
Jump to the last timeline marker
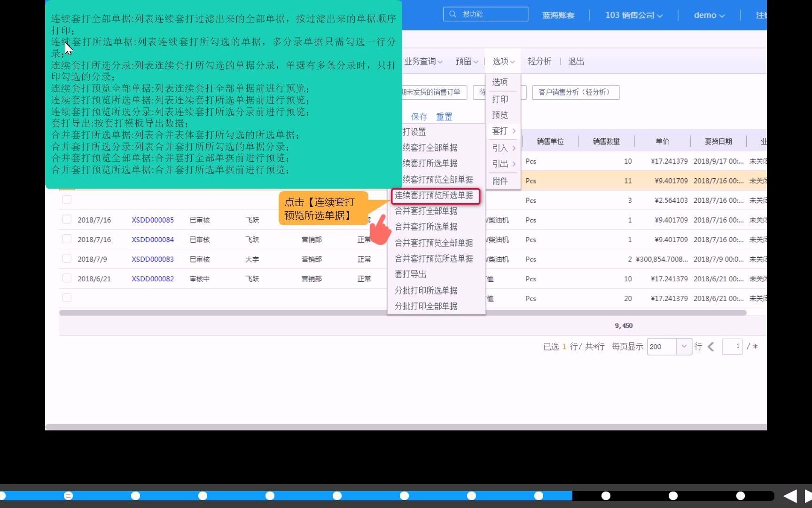(x=741, y=496)
